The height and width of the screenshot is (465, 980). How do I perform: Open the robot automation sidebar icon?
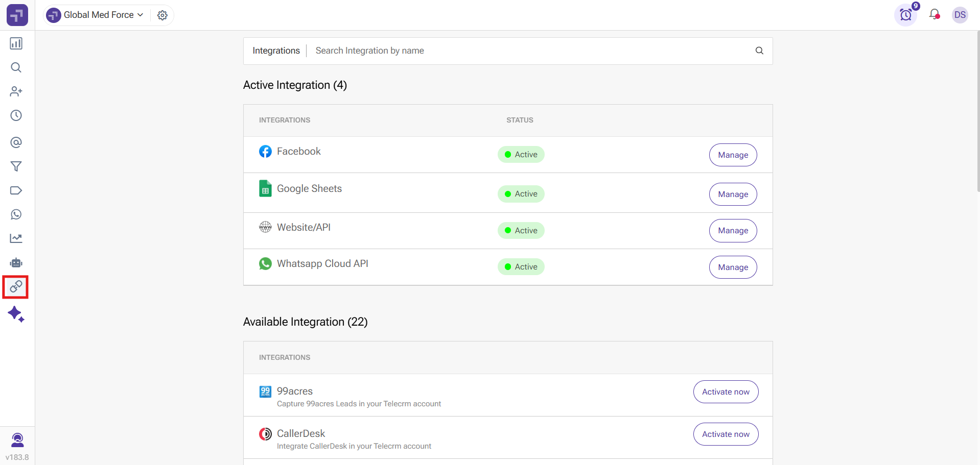[x=16, y=262]
